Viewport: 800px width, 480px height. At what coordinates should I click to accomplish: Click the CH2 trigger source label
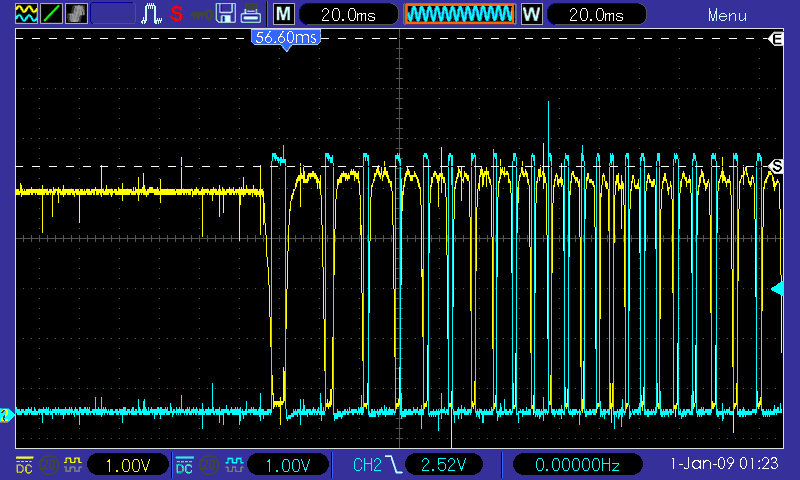click(367, 465)
